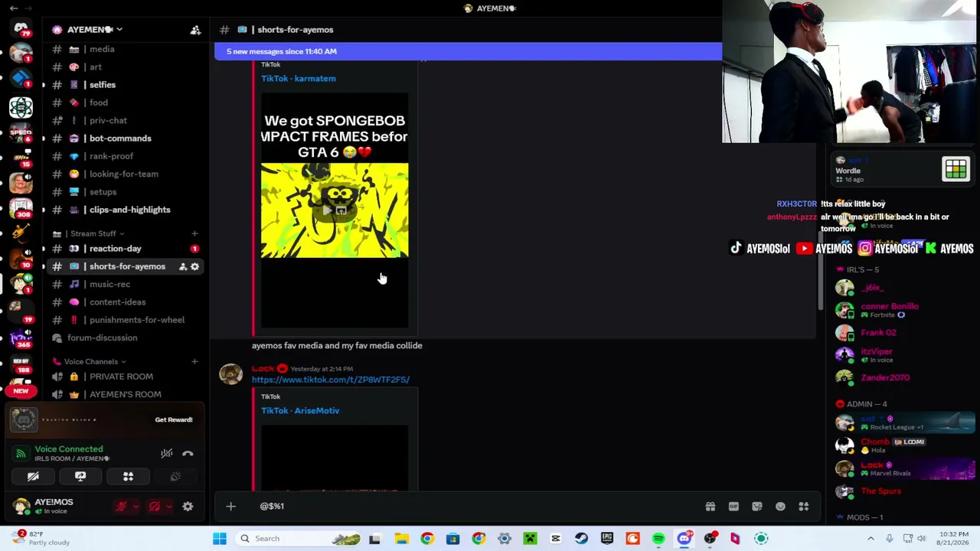Image resolution: width=980 pixels, height=551 pixels.
Task: Open the sticker picker
Action: click(x=756, y=506)
